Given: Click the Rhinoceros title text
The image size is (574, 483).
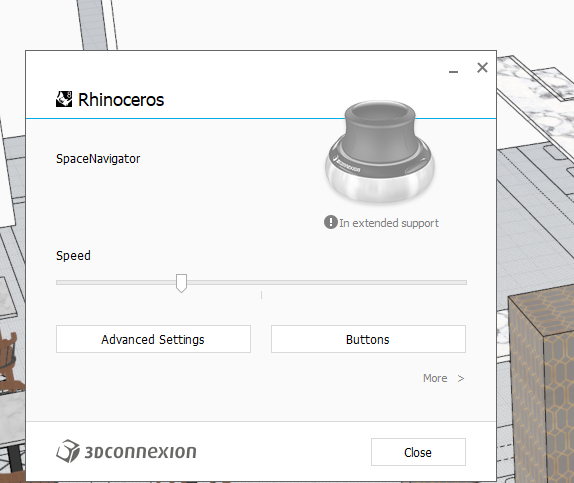Looking at the screenshot, I should pos(121,100).
